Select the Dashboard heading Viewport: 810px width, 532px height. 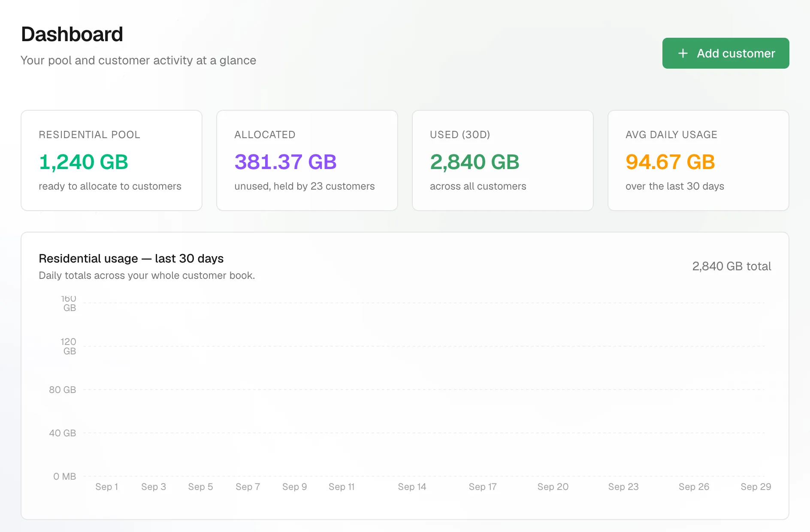72,34
